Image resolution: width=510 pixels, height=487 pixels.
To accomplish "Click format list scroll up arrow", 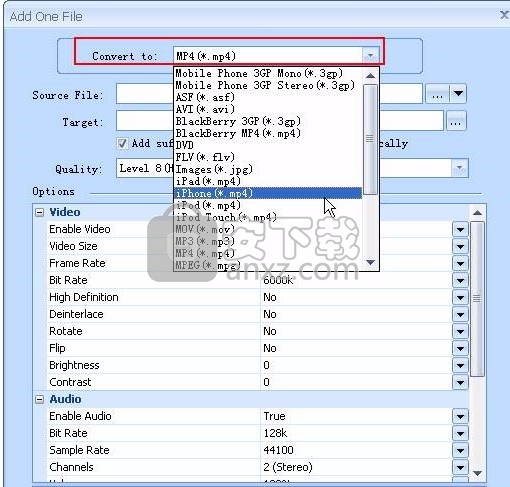I will [x=370, y=76].
